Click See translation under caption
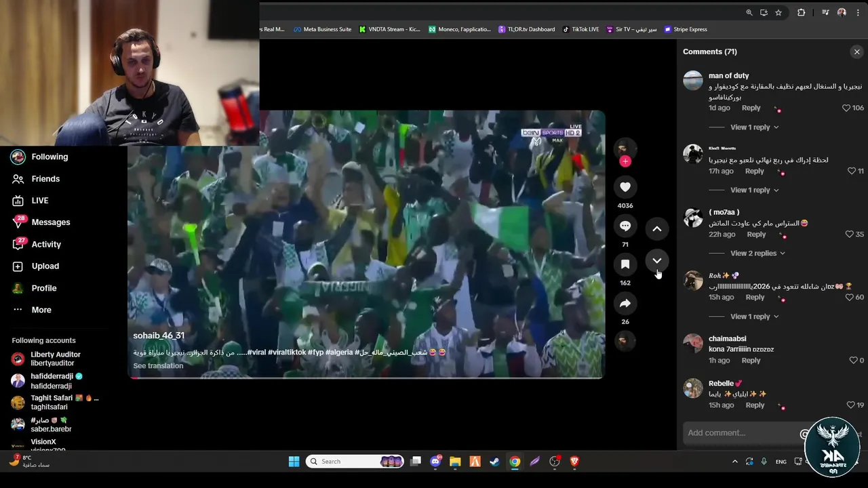868x488 pixels. tap(158, 366)
